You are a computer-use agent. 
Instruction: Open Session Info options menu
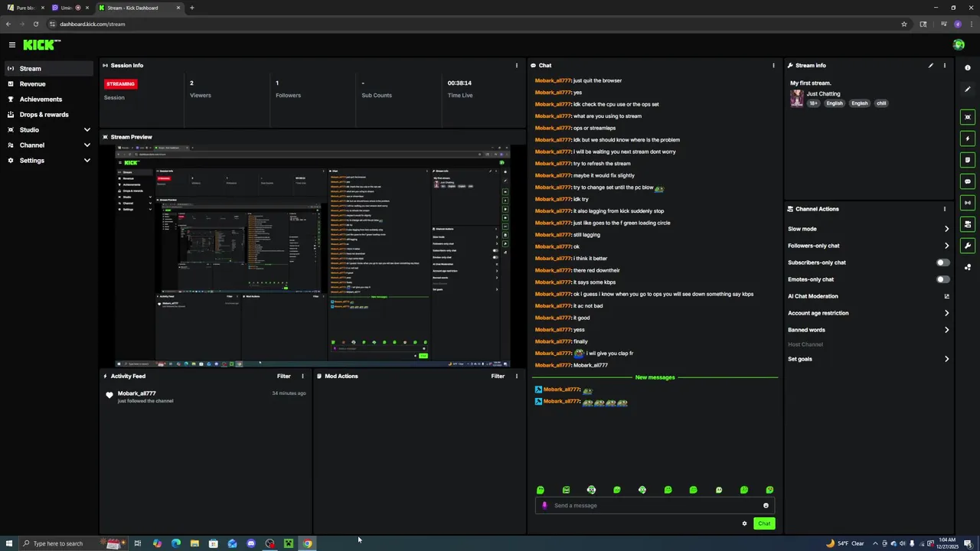coord(516,66)
